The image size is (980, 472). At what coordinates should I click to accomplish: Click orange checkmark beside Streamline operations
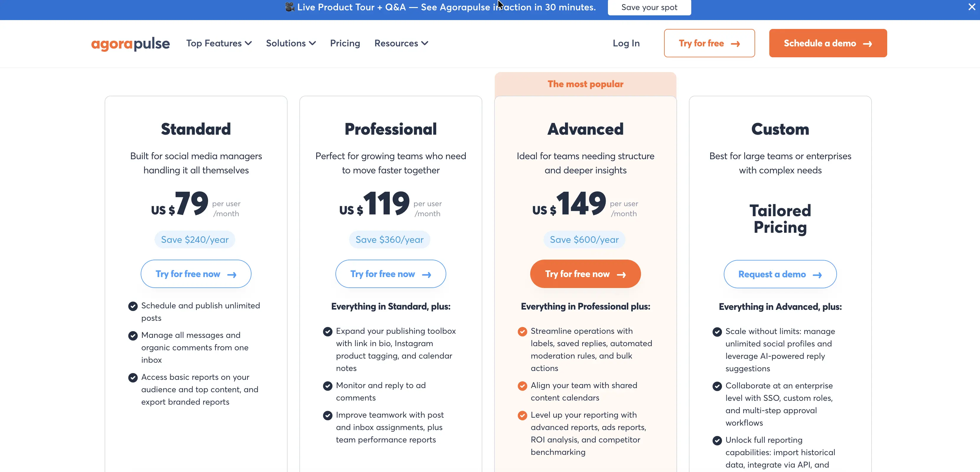[x=522, y=332]
